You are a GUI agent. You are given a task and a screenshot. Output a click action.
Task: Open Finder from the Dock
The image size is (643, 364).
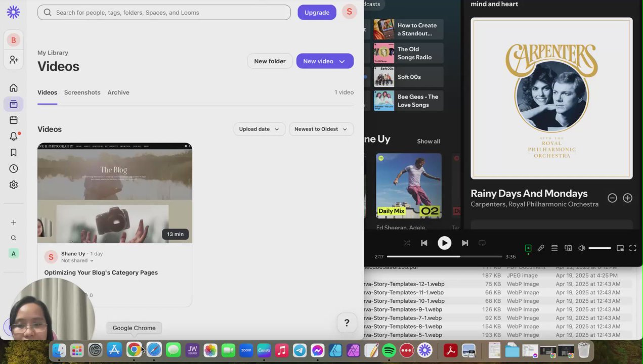click(x=59, y=350)
